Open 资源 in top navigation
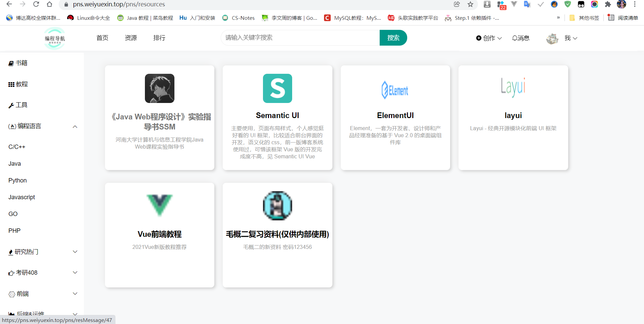 [x=131, y=38]
